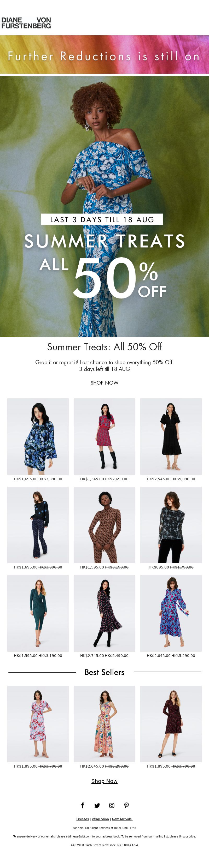Image resolution: width=209 pixels, height=868 pixels.
Task: Open the Summer Treats 50% off hero image
Action: point(104,207)
